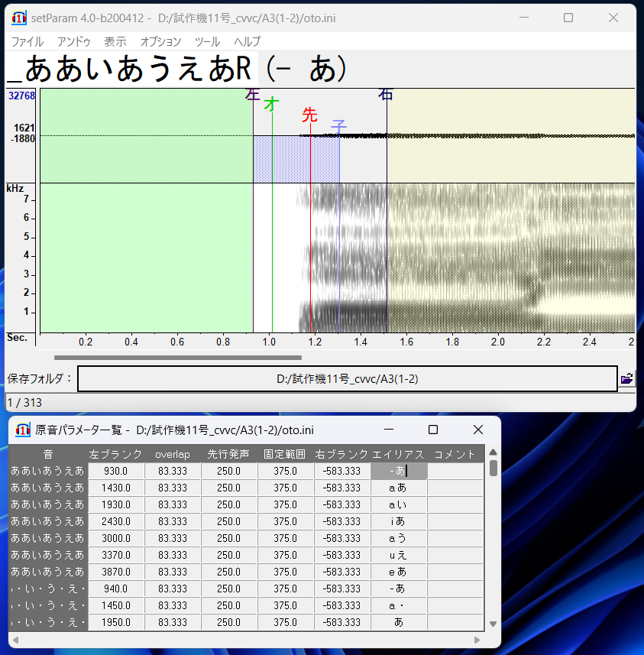This screenshot has height=655, width=644.
Task: Click 先行発声 cell in the 1430.0 row
Action: tap(229, 488)
